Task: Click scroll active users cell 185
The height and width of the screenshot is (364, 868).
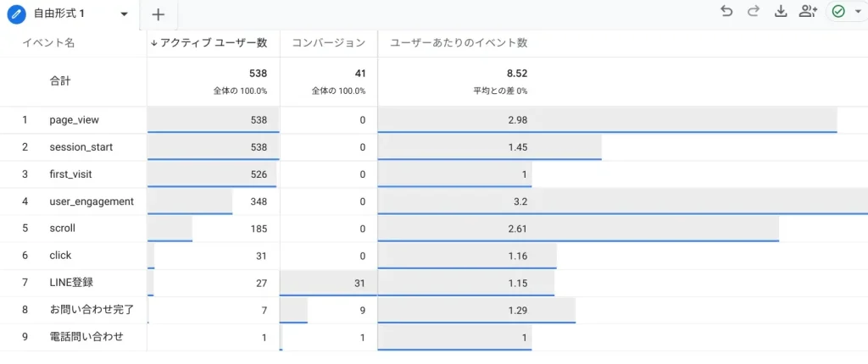Action: tap(258, 229)
